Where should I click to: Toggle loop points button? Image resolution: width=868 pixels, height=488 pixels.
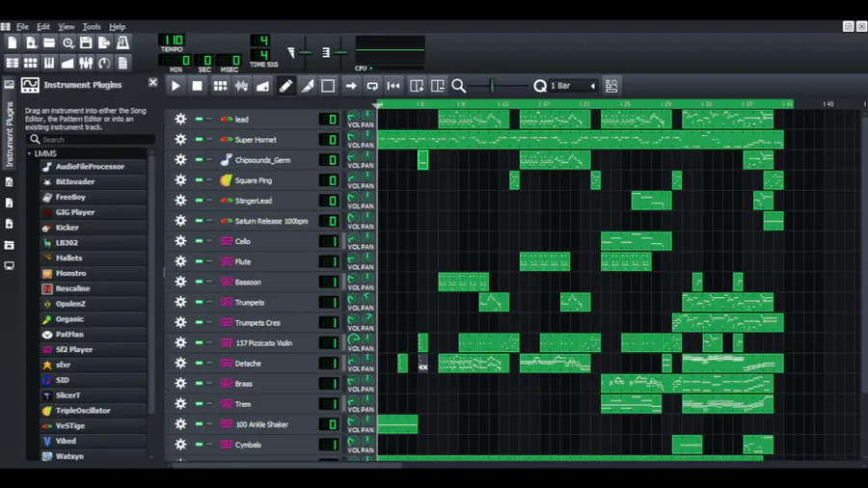[372, 86]
